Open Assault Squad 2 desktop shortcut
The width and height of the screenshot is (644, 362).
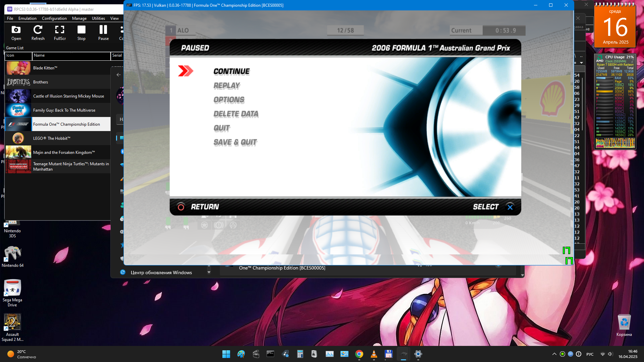12,327
